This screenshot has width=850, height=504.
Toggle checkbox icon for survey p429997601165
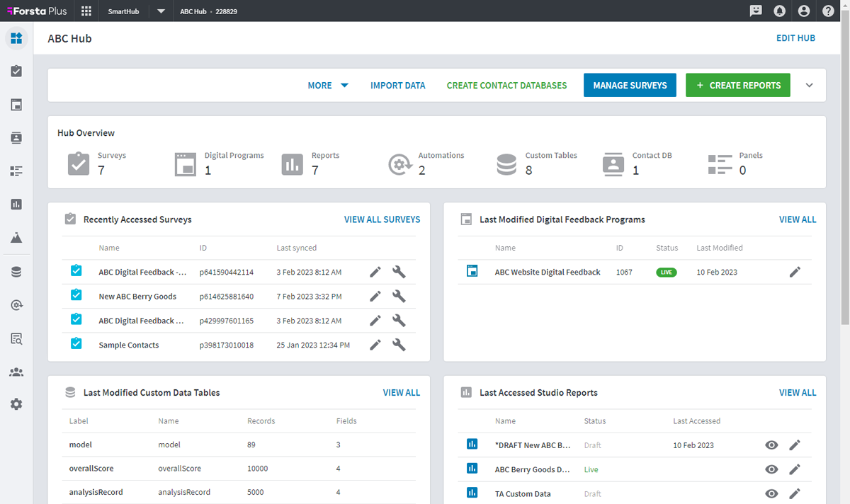[x=76, y=319]
